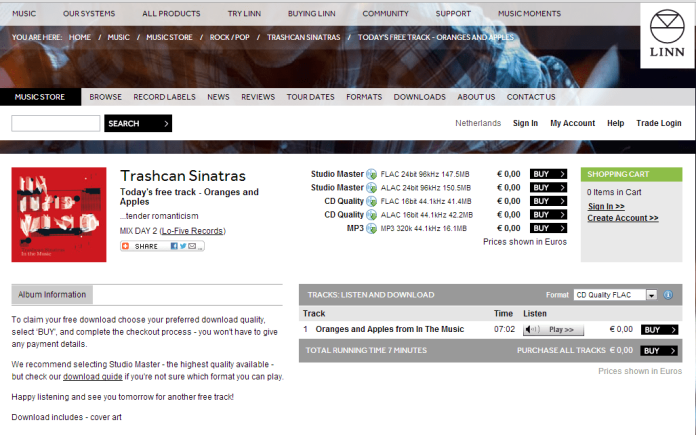The width and height of the screenshot is (696, 435).
Task: Buy the Oranges and Apples track row
Action: (x=660, y=329)
